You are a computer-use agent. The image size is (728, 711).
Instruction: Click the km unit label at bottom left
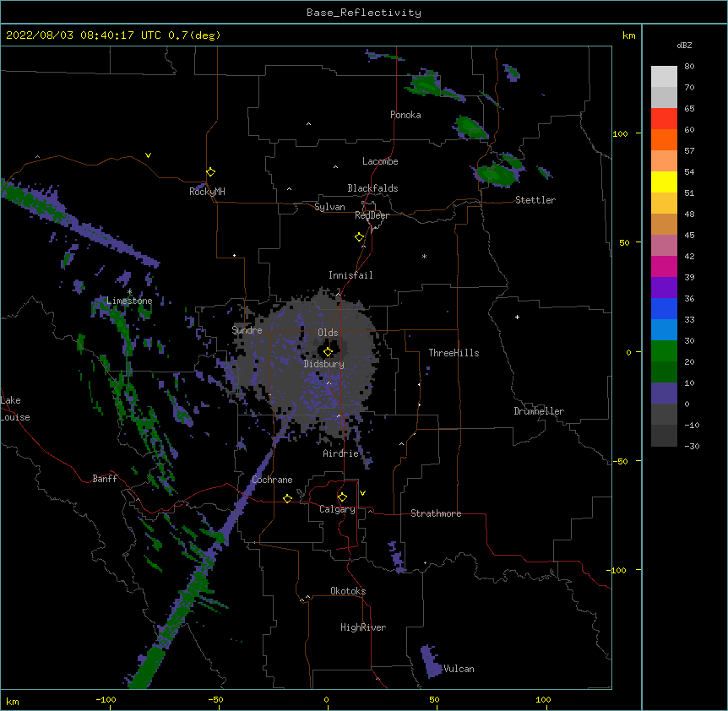coord(13,701)
